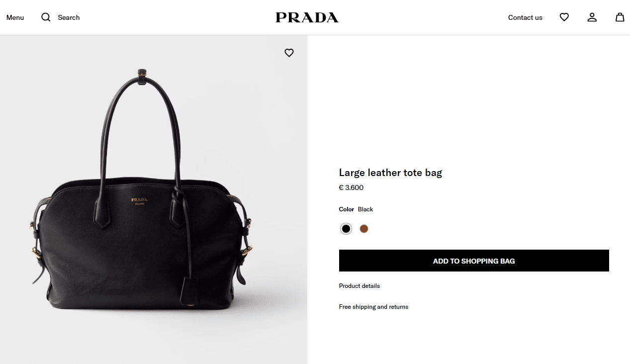630x364 pixels.
Task: Save the tote bag with the image heart icon
Action: tap(289, 53)
